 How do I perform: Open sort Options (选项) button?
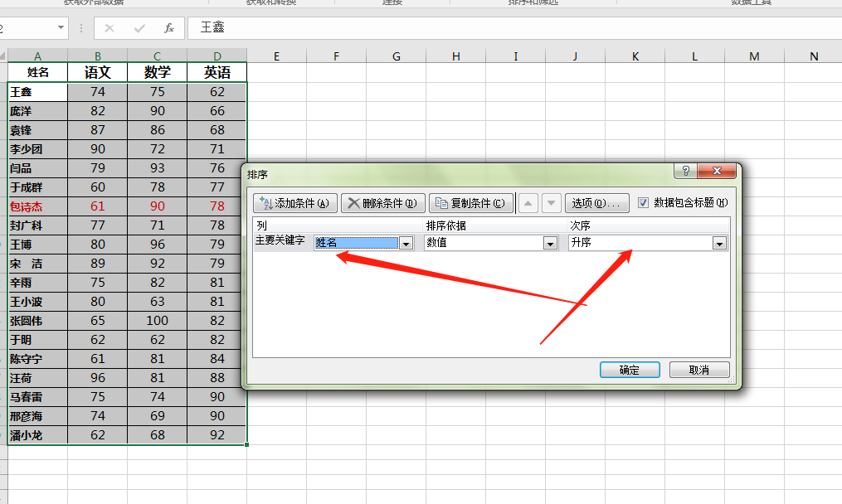tap(596, 203)
